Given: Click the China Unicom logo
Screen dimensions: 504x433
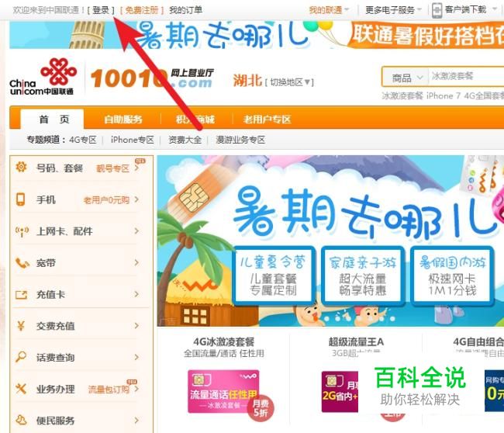Looking at the screenshot, I should pos(43,77).
